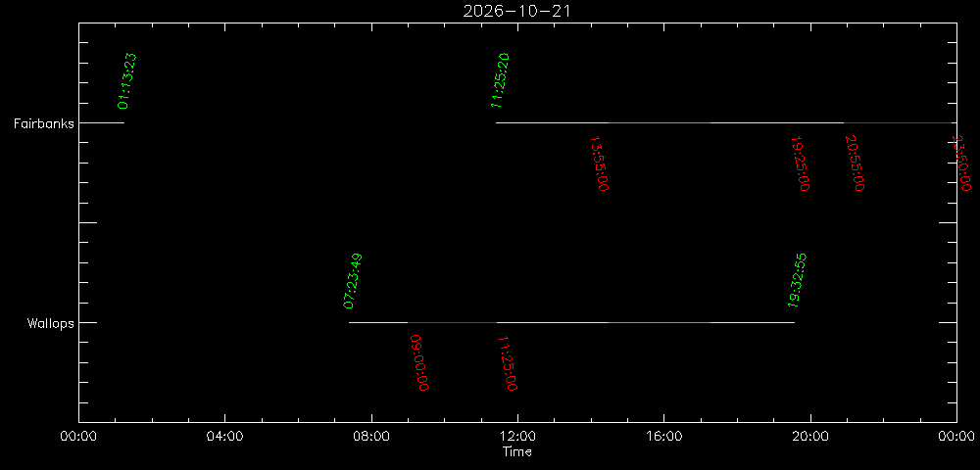Viewport: 980px width, 470px height.
Task: Select the 19:32:55 green Wallops label
Action: click(x=797, y=281)
